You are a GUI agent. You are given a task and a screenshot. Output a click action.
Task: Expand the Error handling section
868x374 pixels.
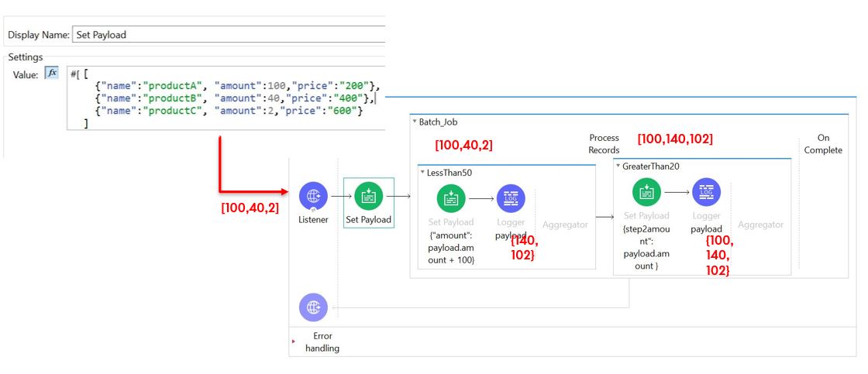294,341
